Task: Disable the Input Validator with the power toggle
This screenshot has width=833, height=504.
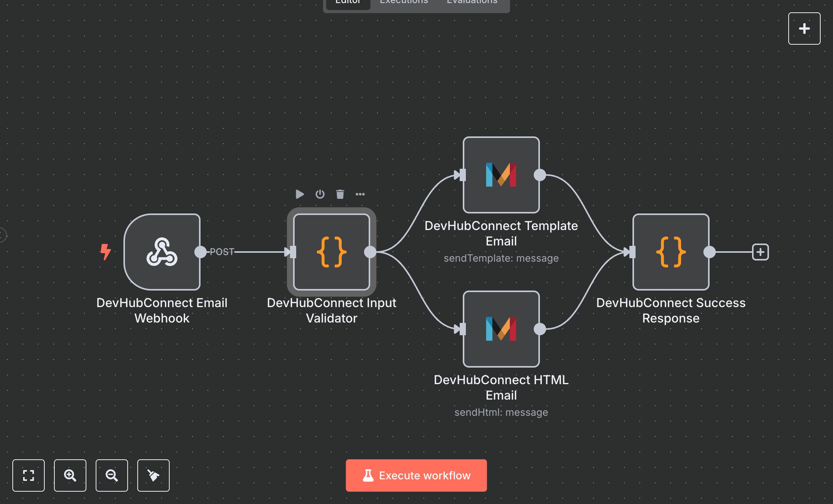Action: [320, 194]
